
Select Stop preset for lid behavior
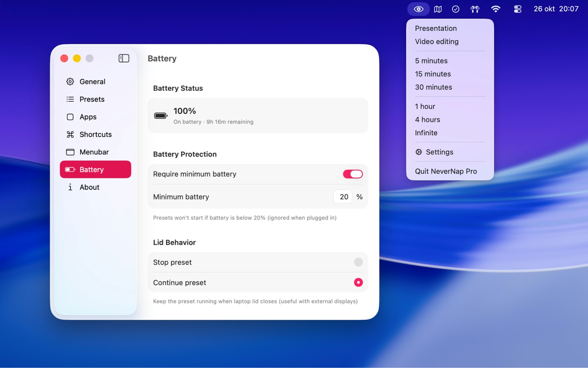(358, 262)
